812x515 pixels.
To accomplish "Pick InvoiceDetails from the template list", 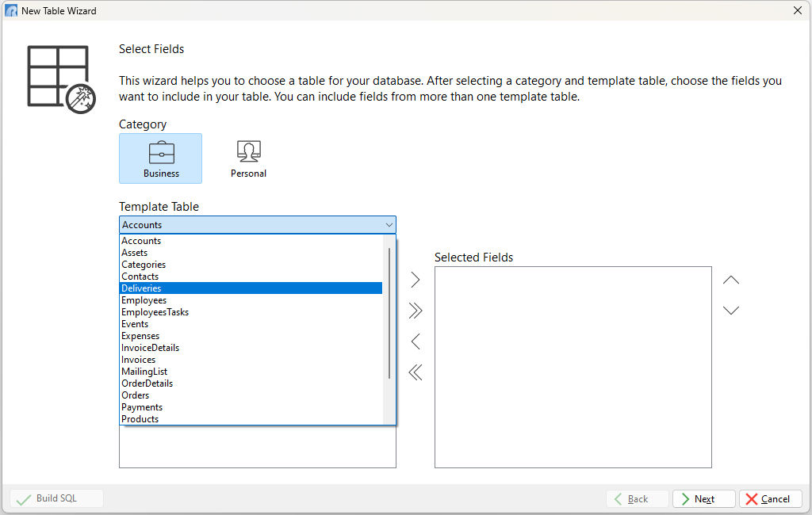I will [x=251, y=348].
